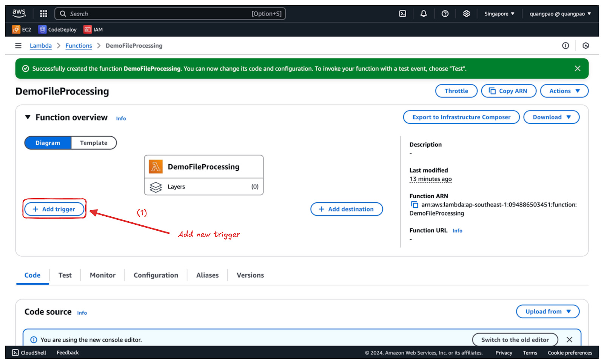This screenshot has height=364, width=604.
Task: Launch CloudShell from the top bar icon
Action: point(403,14)
